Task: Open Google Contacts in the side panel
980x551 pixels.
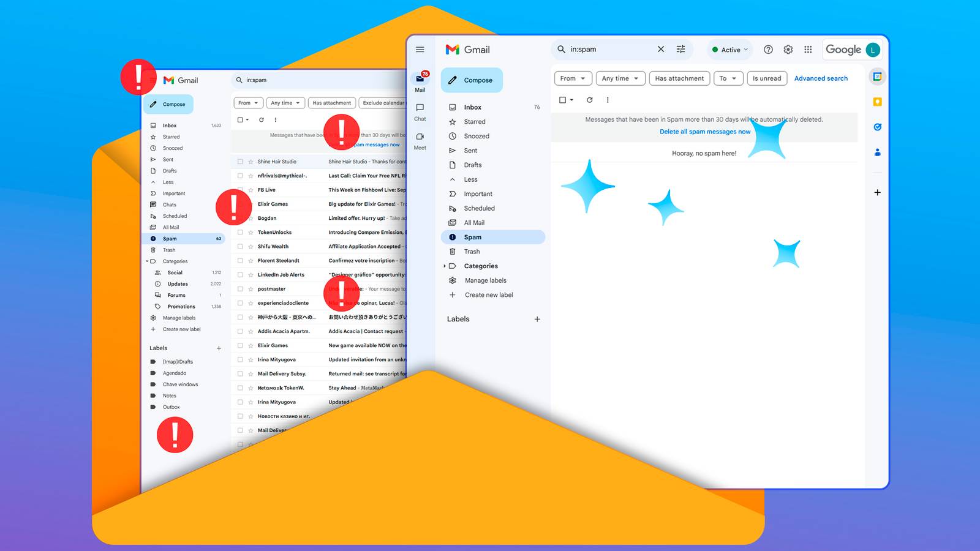Action: tap(877, 152)
